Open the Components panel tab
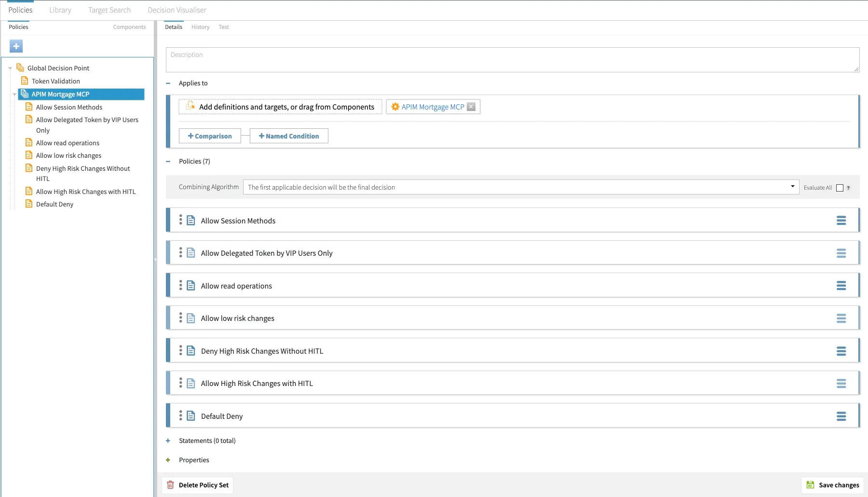 (129, 27)
